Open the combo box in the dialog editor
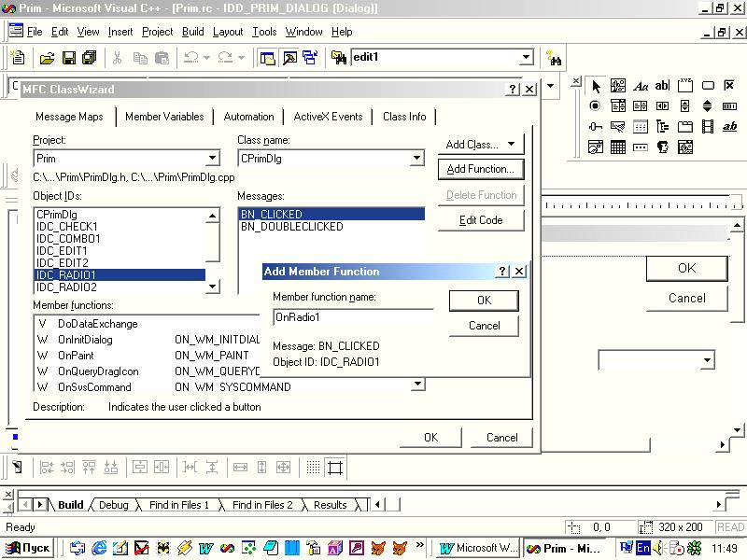 pos(708,360)
